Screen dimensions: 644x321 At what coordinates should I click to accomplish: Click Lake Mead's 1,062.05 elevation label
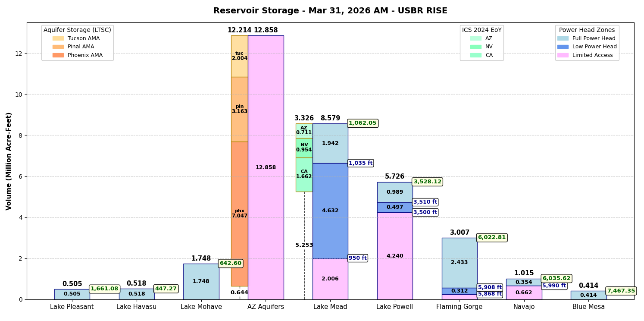(x=362, y=123)
